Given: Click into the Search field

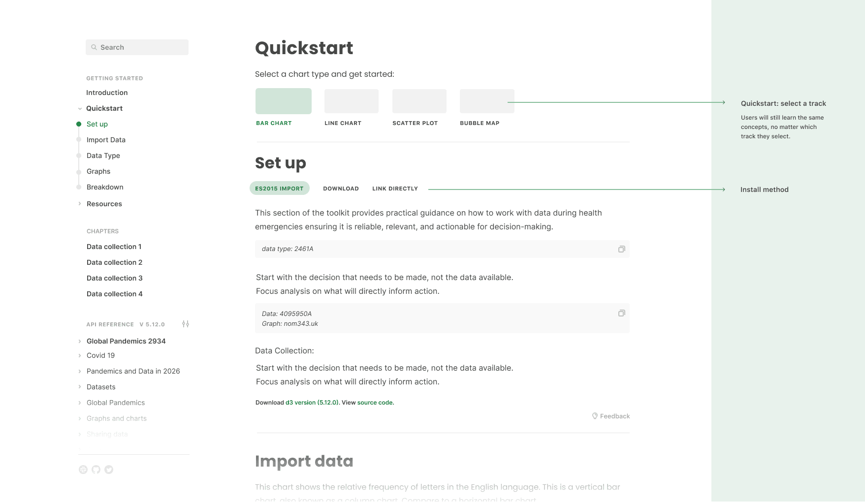Looking at the screenshot, I should point(137,47).
